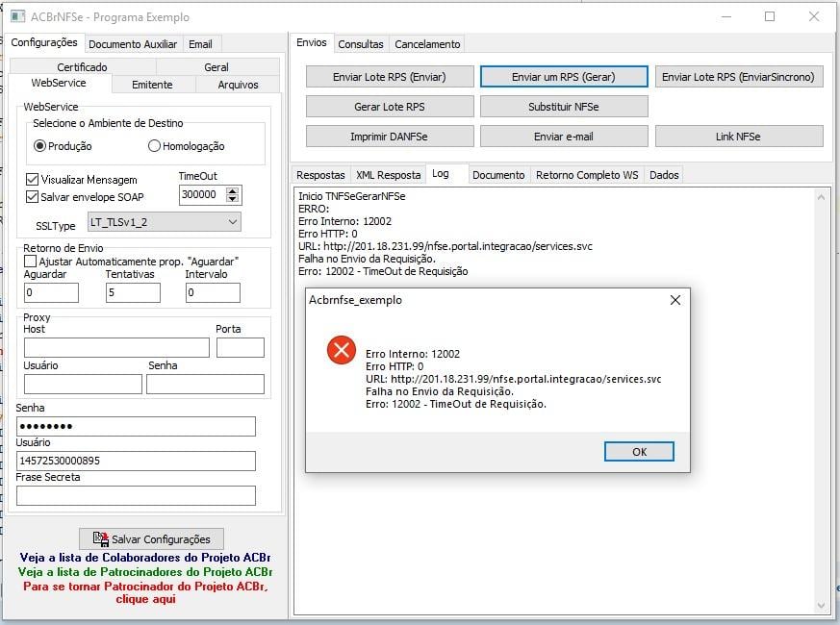Click the ACBrNFSe application title icon
840x625 pixels.
(x=17, y=16)
